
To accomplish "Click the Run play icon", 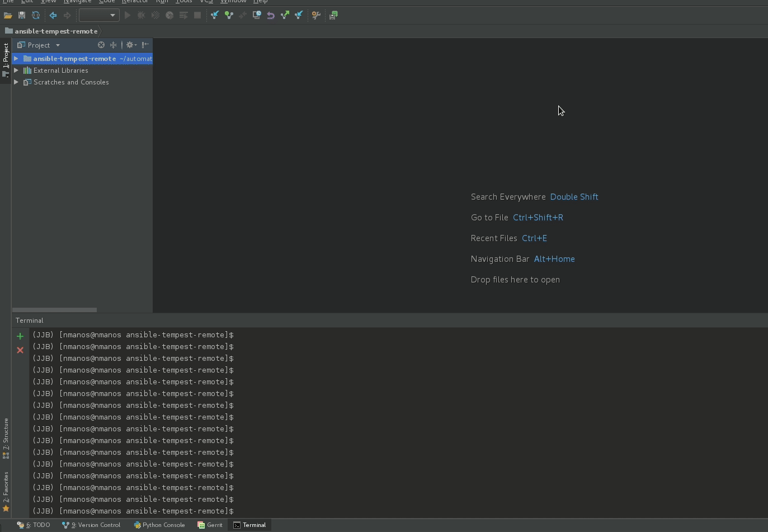I will 128,16.
